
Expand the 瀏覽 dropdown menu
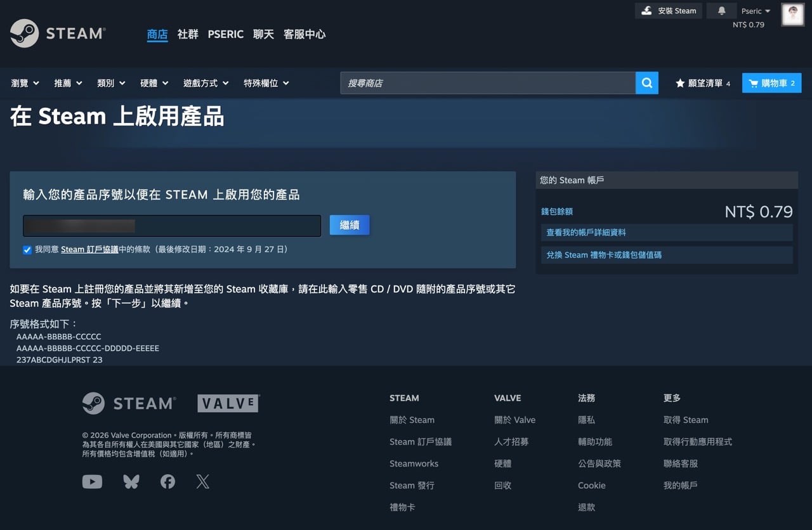pos(25,83)
